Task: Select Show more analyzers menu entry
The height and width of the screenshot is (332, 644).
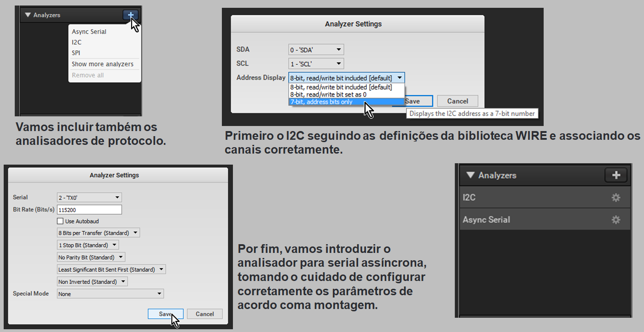Action: coord(103,64)
